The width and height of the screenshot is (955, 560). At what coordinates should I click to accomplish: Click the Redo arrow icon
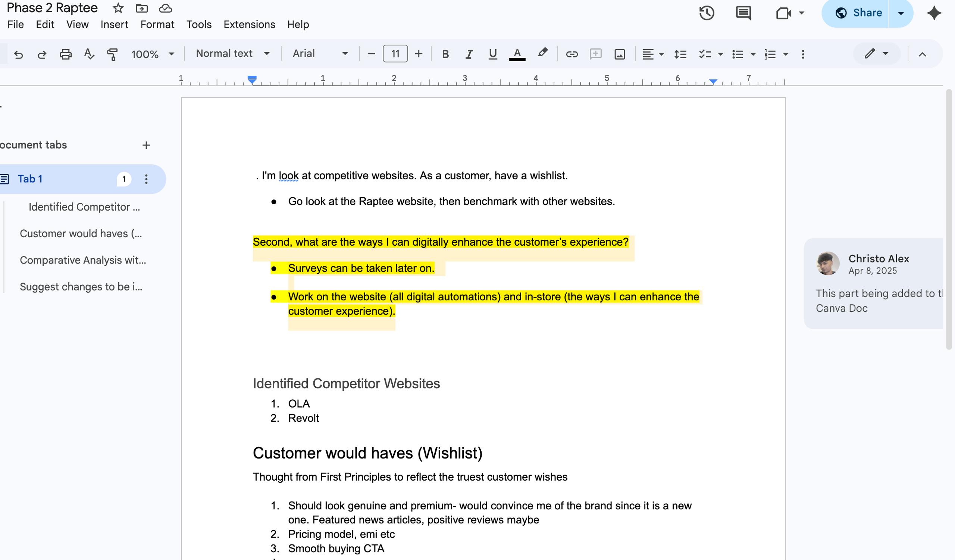42,54
